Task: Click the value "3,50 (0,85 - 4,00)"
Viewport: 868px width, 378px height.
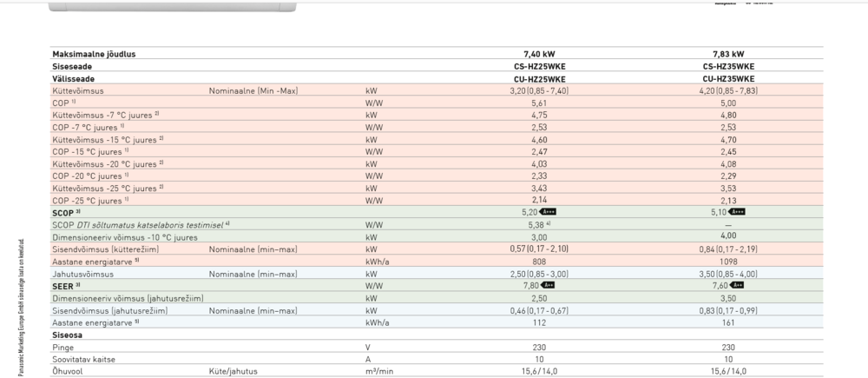Action: [728, 274]
